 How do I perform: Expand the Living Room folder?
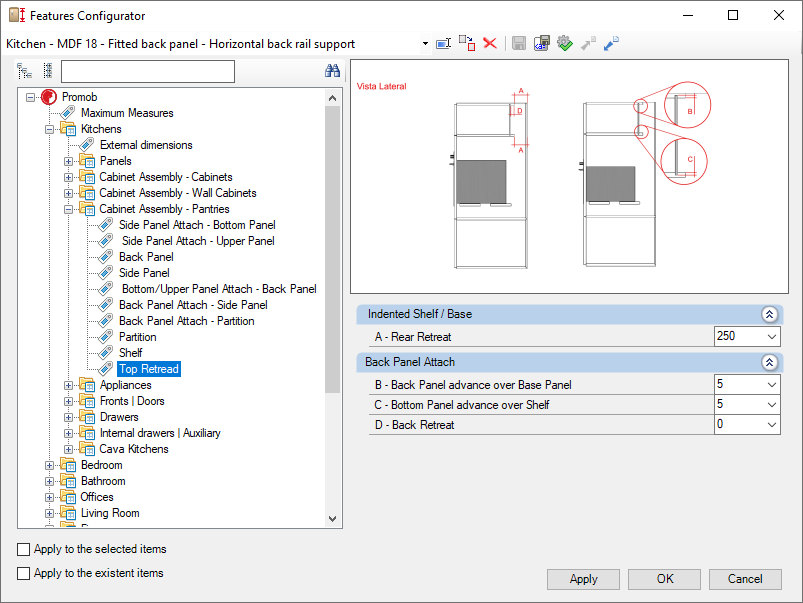click(x=50, y=513)
